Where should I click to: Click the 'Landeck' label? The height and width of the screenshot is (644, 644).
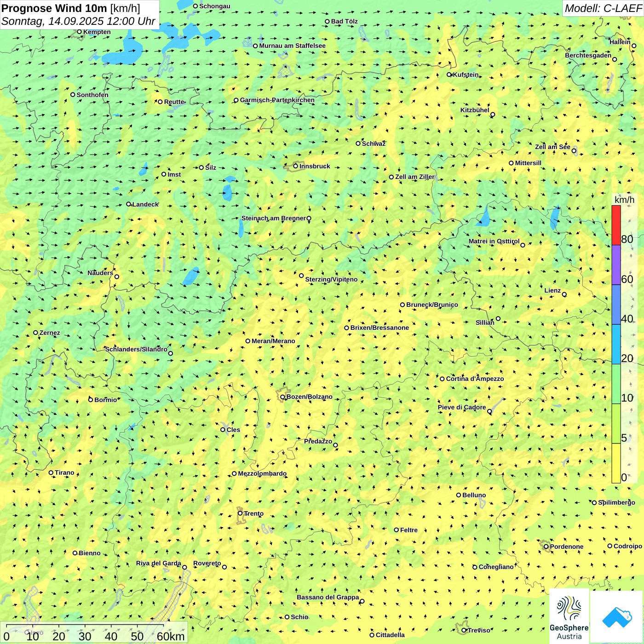coord(145,204)
